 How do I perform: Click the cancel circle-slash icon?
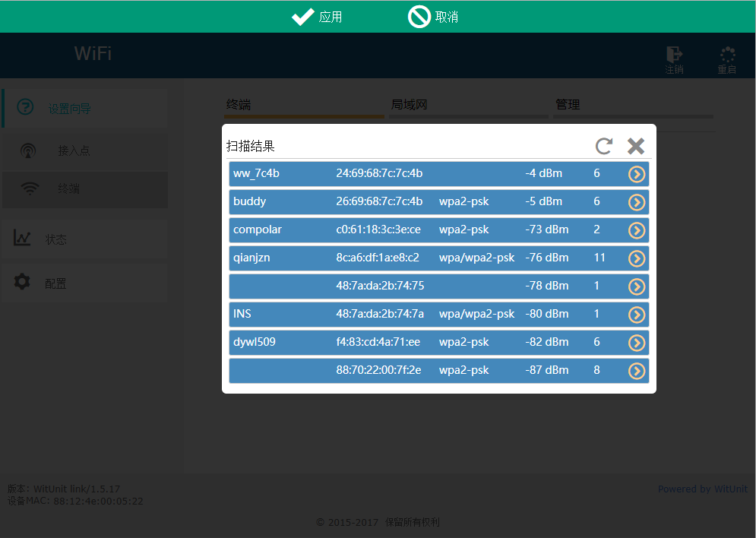pos(419,17)
